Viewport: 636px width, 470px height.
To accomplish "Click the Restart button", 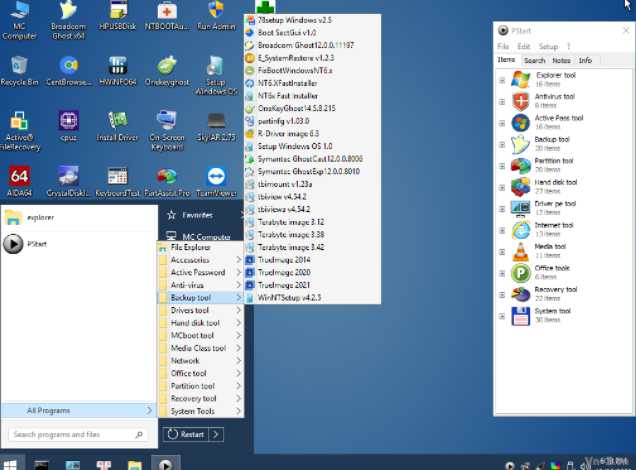I will pos(186,434).
